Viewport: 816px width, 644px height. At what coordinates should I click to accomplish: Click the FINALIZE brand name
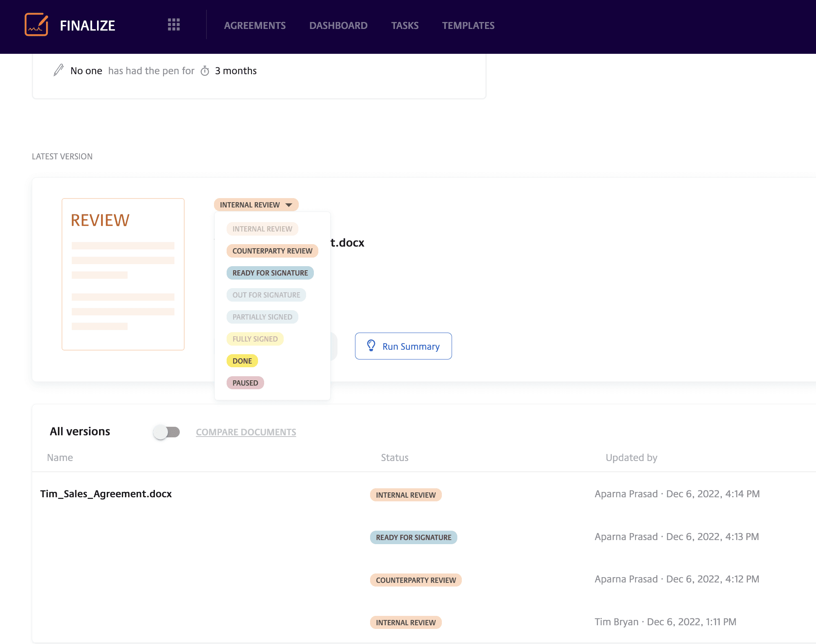click(x=88, y=25)
